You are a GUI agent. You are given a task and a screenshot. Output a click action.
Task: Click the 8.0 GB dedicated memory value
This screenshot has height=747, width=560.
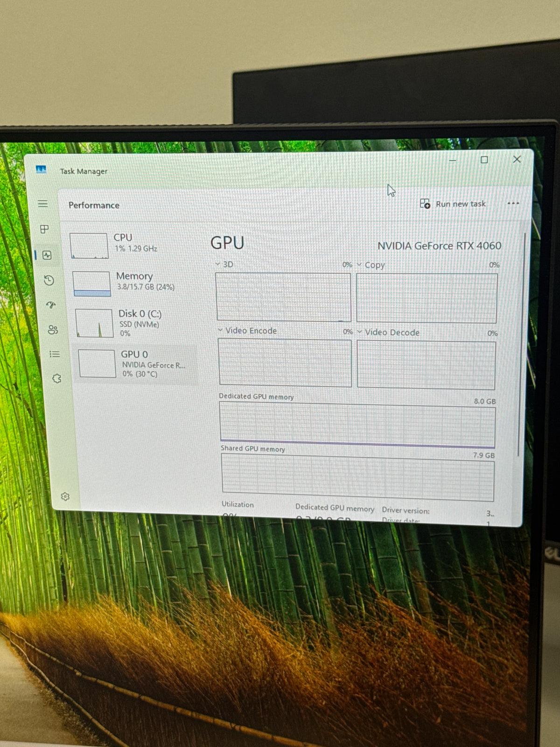coord(485,401)
